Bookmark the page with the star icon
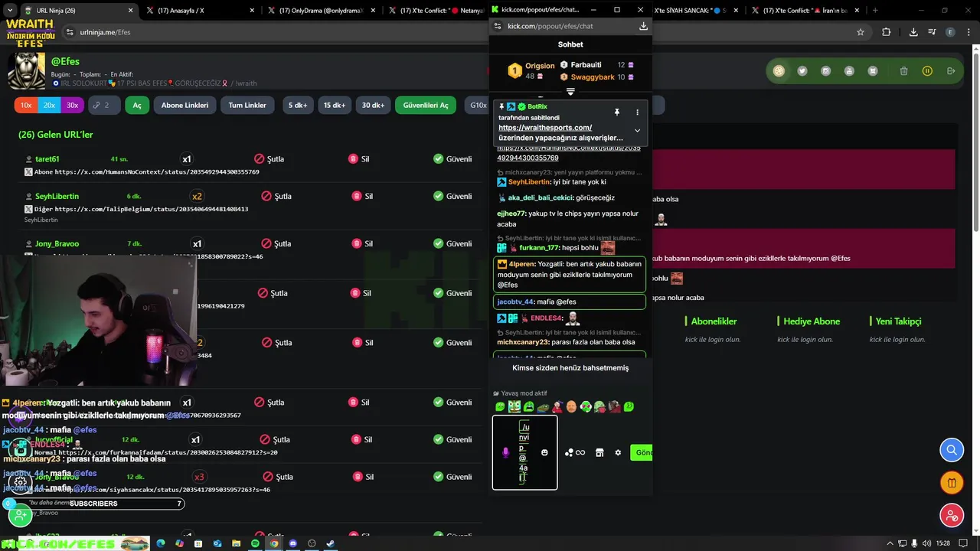The image size is (980, 551). pyautogui.click(x=861, y=32)
